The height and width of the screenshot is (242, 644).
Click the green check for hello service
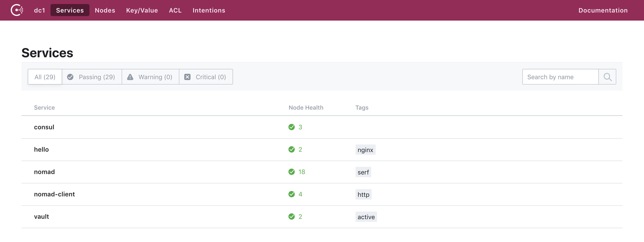tap(292, 149)
